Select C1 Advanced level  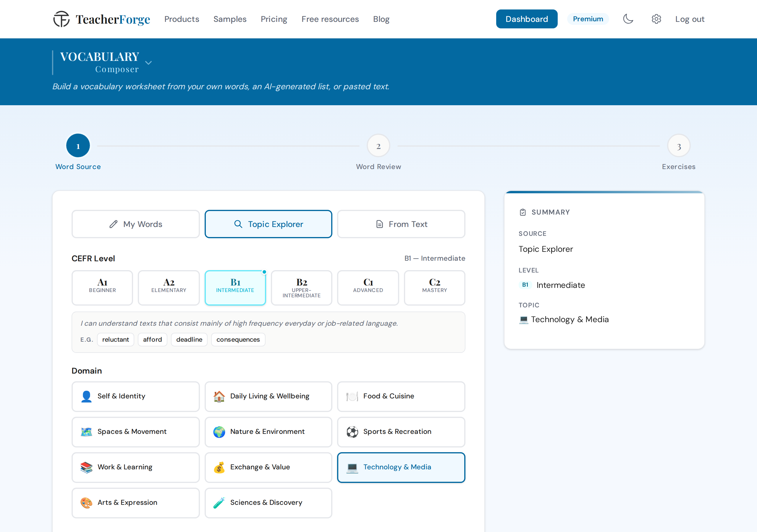click(368, 288)
